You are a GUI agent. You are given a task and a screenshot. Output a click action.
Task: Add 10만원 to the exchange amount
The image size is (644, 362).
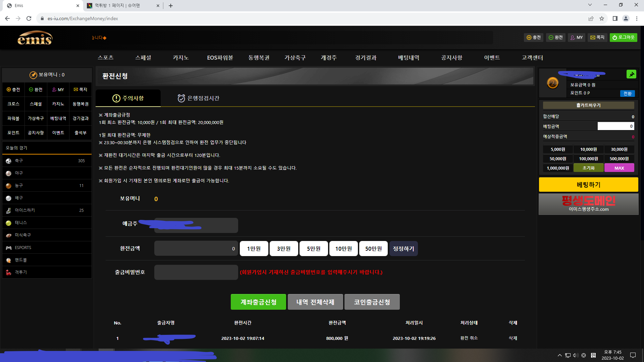[x=343, y=249]
